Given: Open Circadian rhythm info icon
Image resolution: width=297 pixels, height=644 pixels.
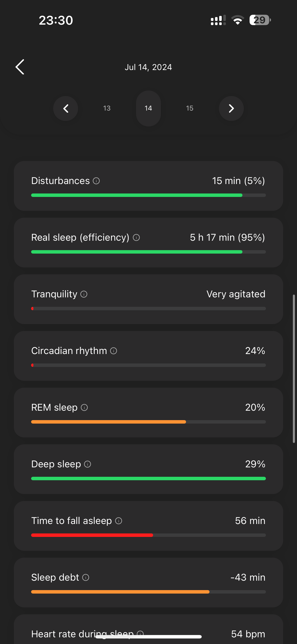Looking at the screenshot, I should point(114,351).
